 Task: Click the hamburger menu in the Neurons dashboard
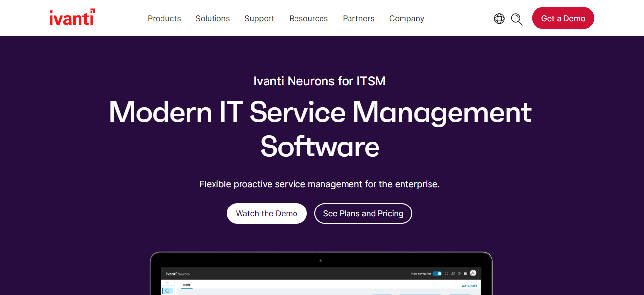click(167, 283)
